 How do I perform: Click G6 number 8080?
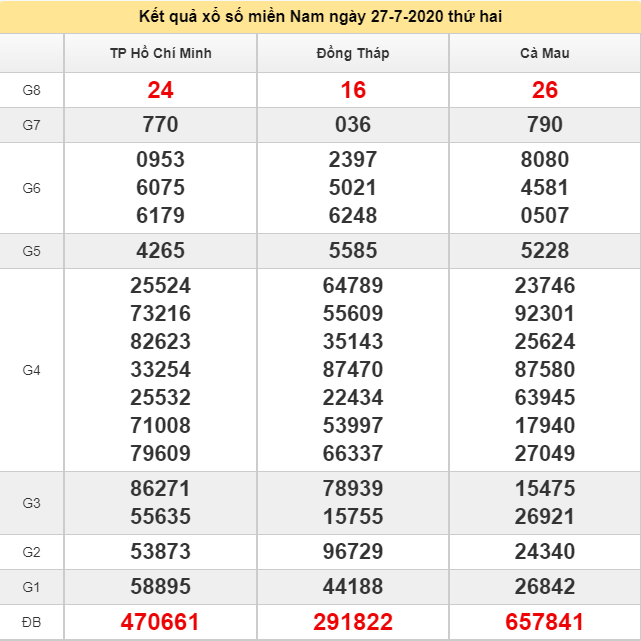pos(545,159)
